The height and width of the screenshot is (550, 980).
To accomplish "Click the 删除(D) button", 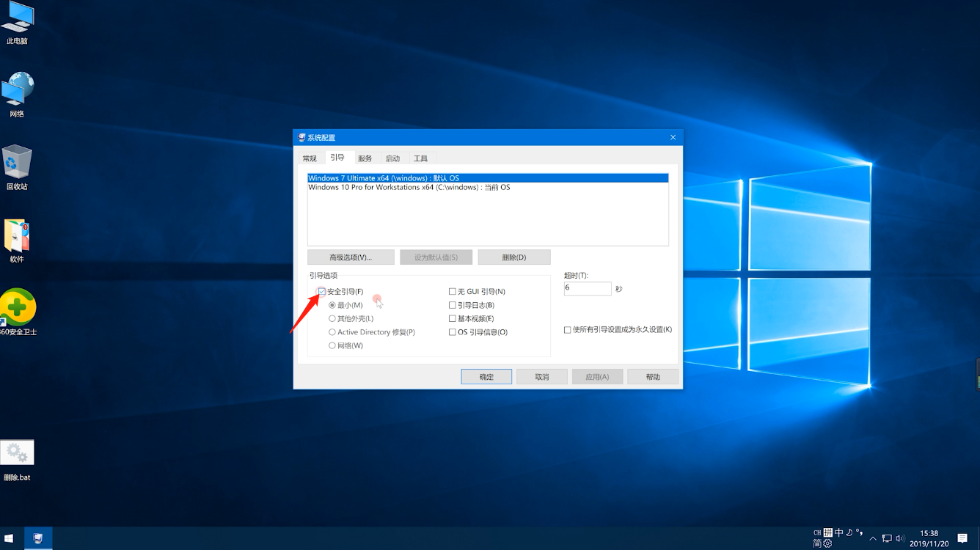I will (x=513, y=257).
